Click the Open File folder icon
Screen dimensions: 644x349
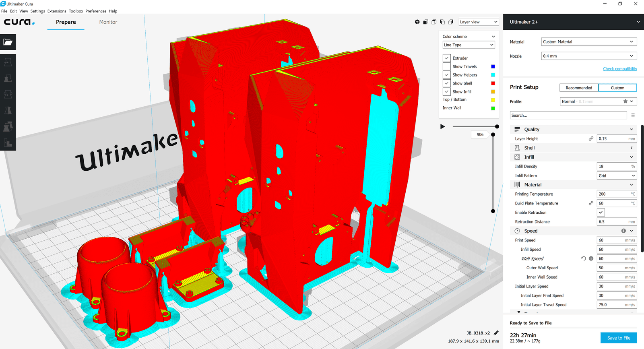[8, 42]
